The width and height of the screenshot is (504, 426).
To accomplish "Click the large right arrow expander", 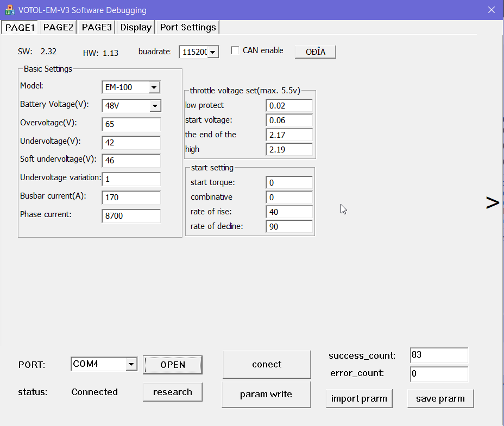I will tap(492, 202).
